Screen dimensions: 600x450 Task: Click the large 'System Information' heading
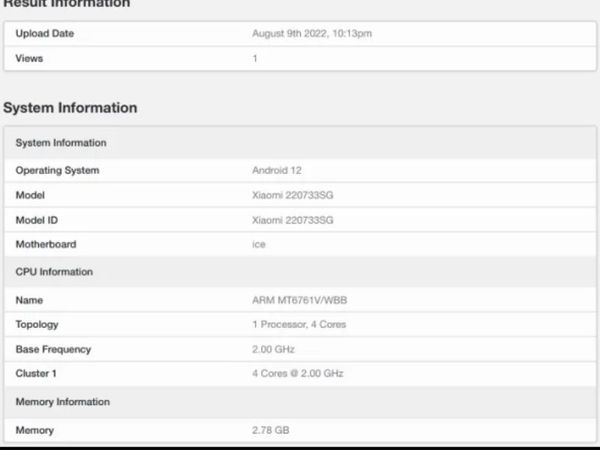pyautogui.click(x=70, y=108)
